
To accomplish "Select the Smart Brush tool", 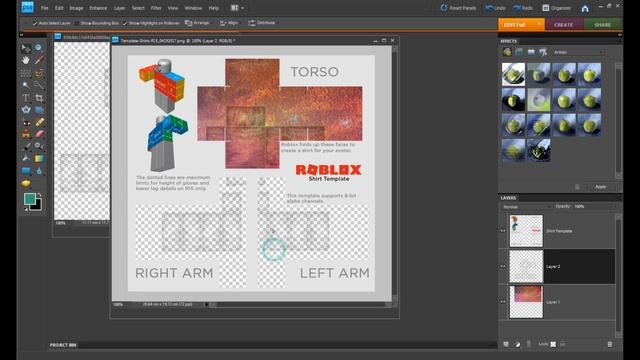I will pyautogui.click(x=39, y=146).
